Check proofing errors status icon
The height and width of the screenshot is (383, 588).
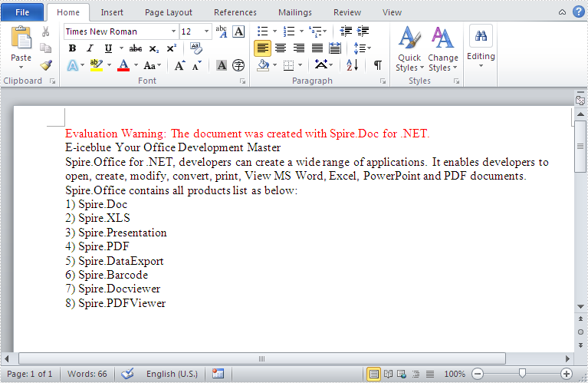(127, 374)
